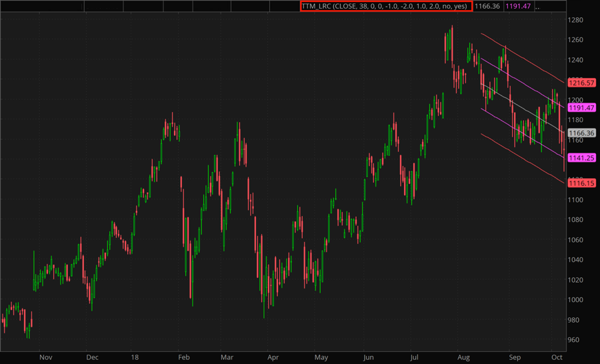Screen dimensions: 600x364
Task: Select the magenta 1191.47 price-axis bubble
Action: (581, 107)
